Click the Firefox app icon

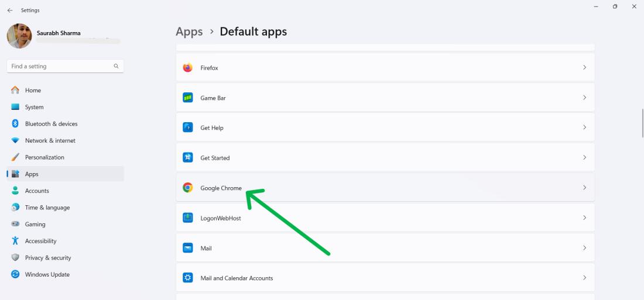coord(188,68)
